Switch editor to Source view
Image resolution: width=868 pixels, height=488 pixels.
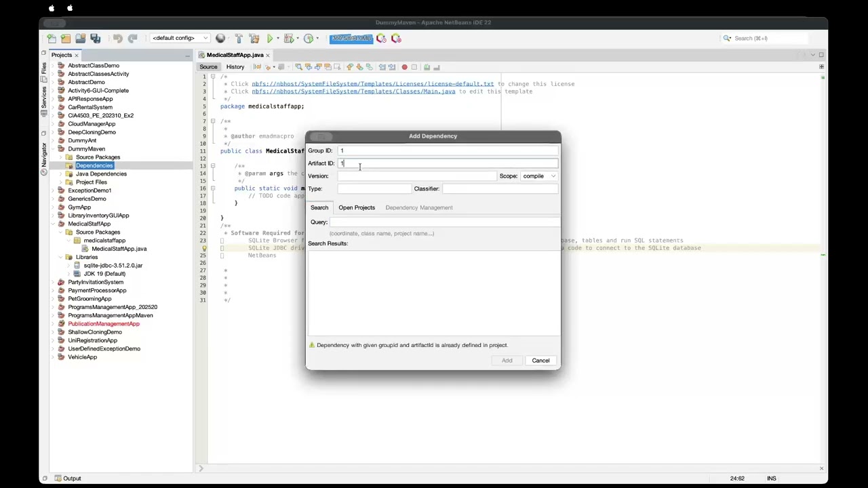pyautogui.click(x=208, y=67)
